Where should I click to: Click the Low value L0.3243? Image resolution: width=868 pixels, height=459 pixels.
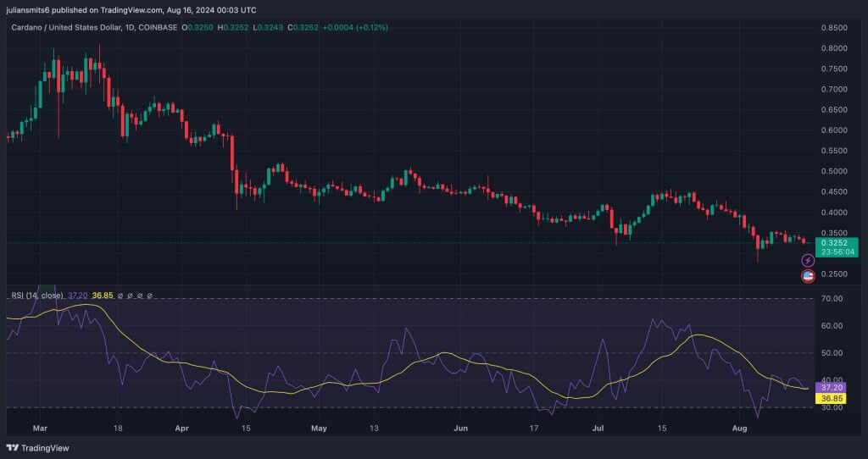267,28
